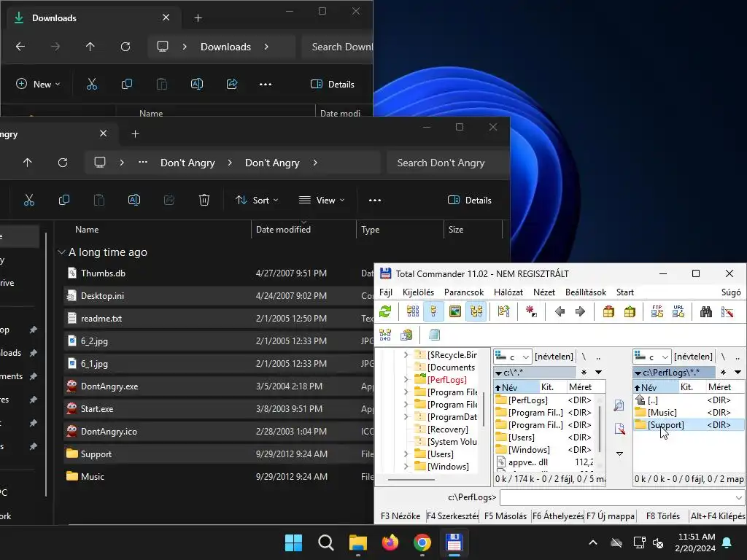Open Windows Start menu on taskbar

click(293, 542)
